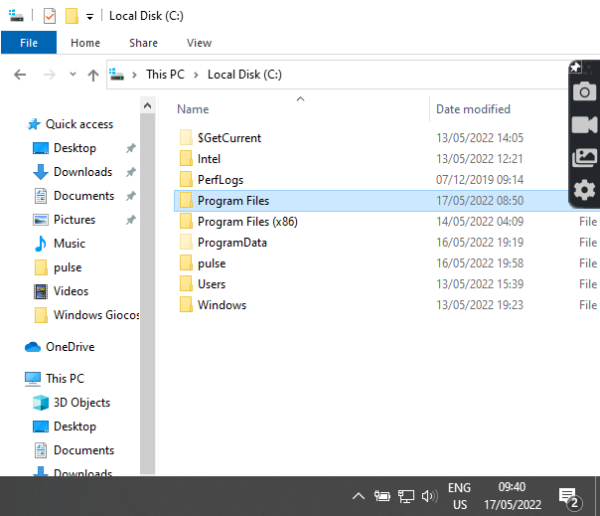Sort by the Date modified column header
The height and width of the screenshot is (516, 600).
[x=473, y=109]
